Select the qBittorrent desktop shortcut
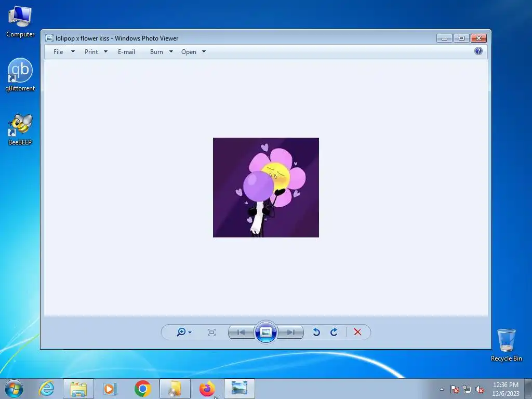Viewport: 532px width, 399px height. [20, 75]
